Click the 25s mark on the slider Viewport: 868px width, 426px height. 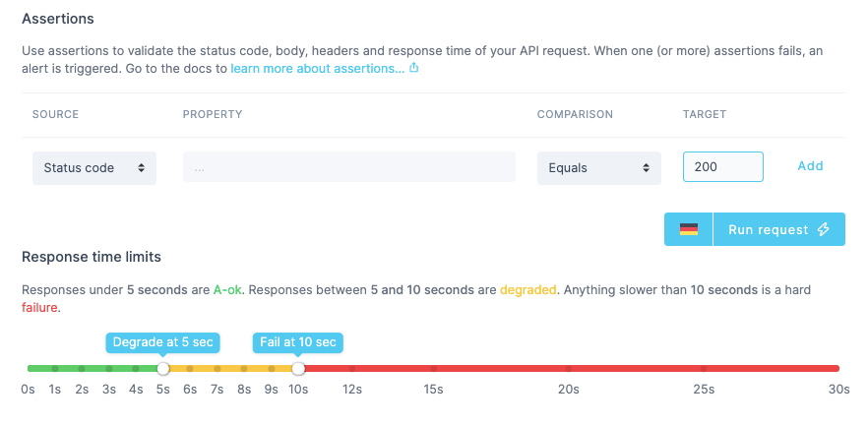(703, 368)
